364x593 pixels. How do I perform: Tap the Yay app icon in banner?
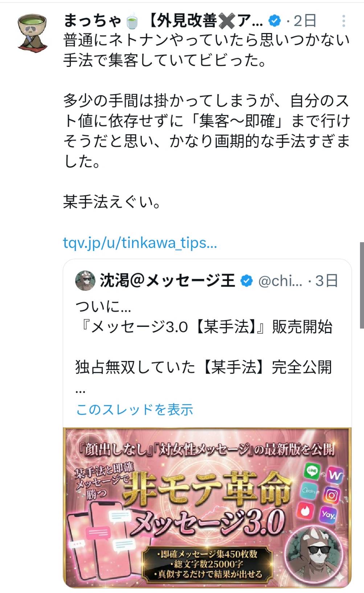pos(327,515)
